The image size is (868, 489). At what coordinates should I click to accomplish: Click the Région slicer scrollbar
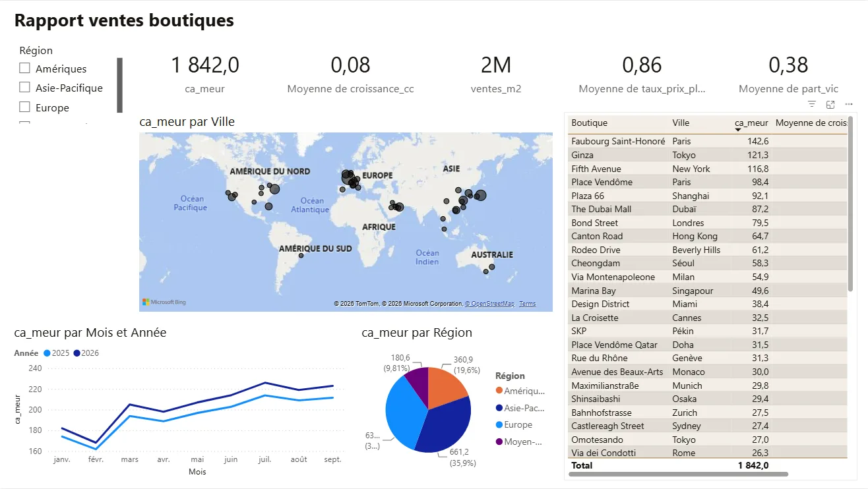tap(120, 85)
